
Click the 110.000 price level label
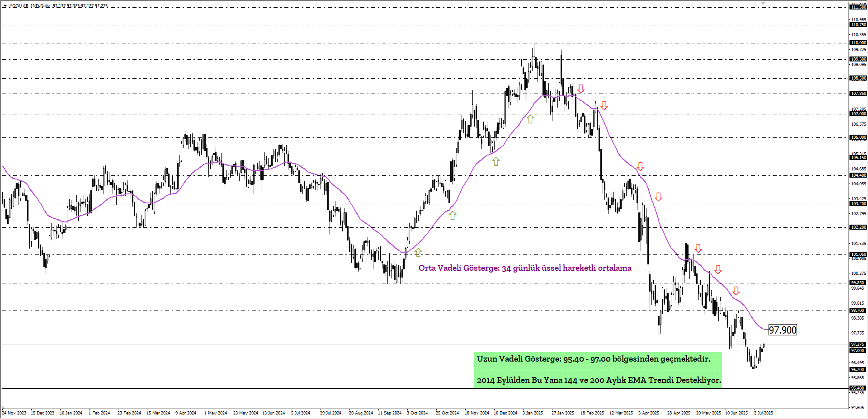[859, 43]
